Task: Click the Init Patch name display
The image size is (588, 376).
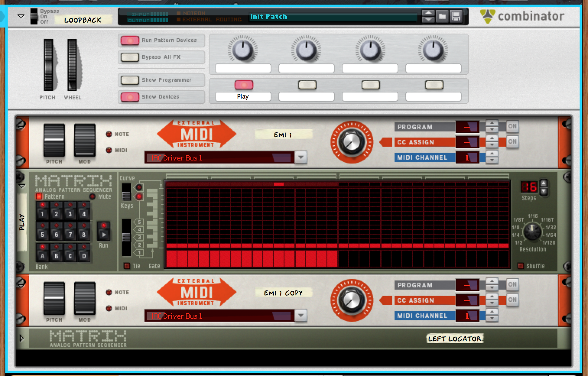Action: (333, 17)
